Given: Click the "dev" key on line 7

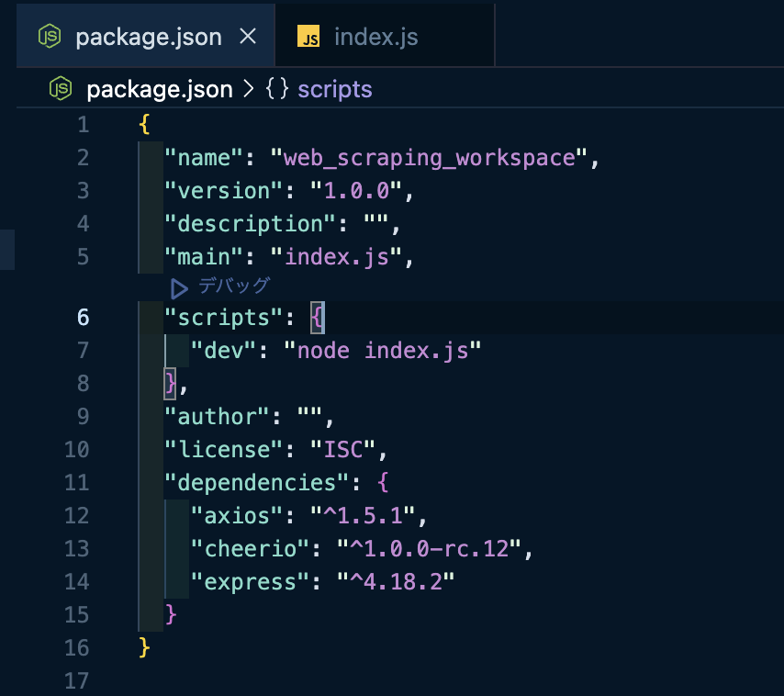Looking at the screenshot, I should coord(223,351).
